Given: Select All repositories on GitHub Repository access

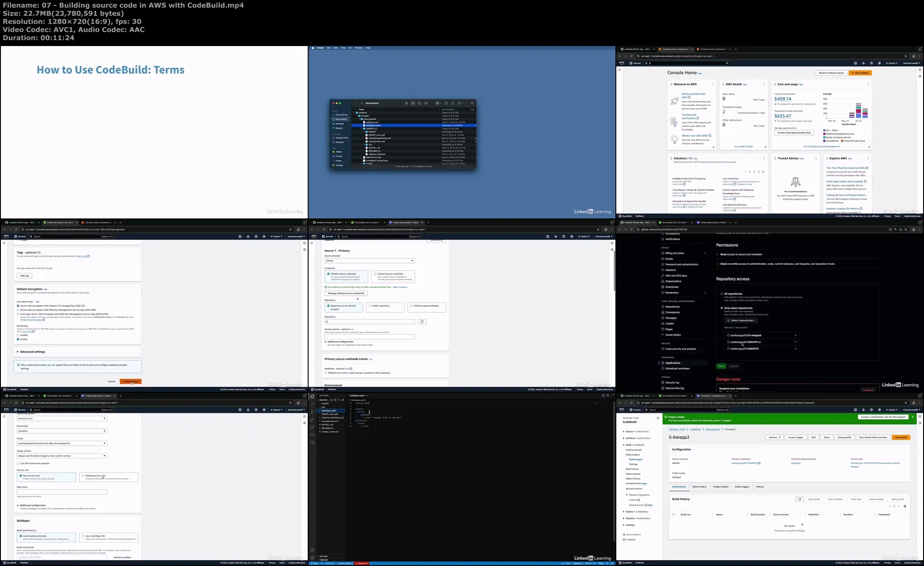Looking at the screenshot, I should click(722, 294).
